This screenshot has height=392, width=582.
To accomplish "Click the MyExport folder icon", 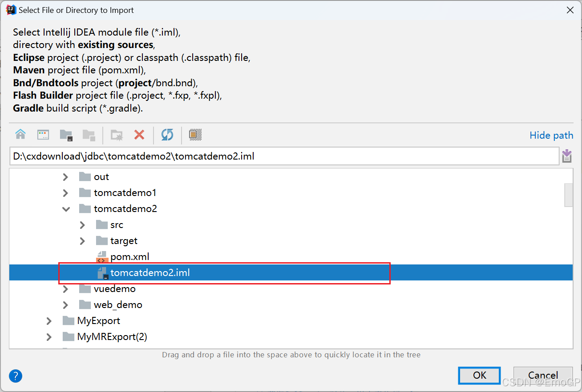I will click(68, 321).
